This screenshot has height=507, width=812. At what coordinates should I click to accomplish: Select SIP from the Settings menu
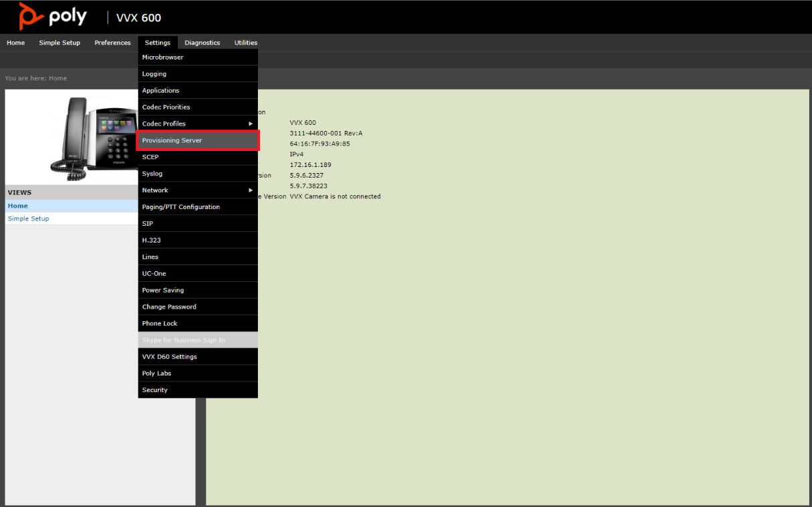click(198, 224)
